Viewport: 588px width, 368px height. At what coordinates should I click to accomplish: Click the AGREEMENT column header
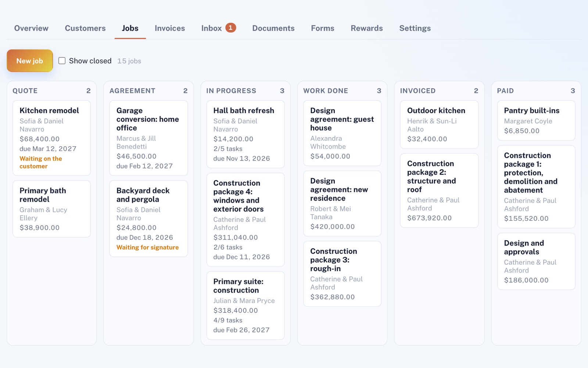tap(132, 91)
